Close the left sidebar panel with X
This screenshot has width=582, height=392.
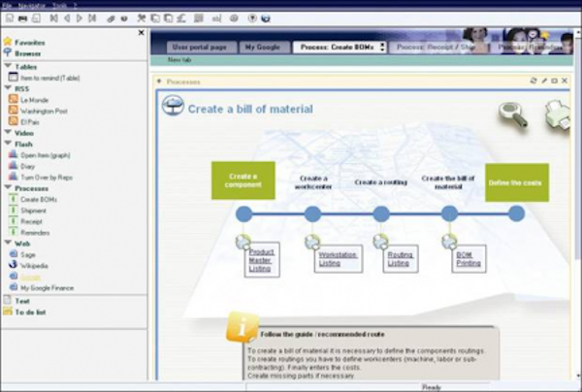(141, 33)
